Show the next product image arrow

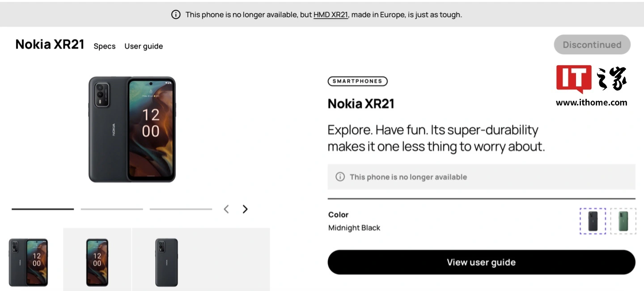(x=245, y=209)
